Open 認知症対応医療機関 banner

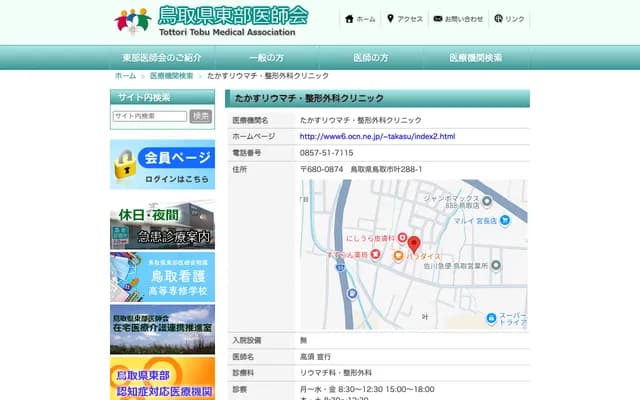pyautogui.click(x=162, y=379)
